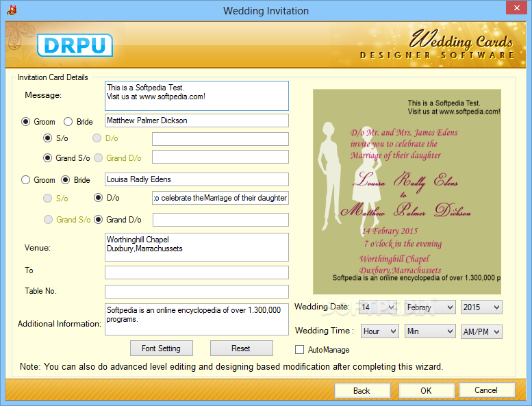532x406 pixels.
Task: Click the D/o field about their daughter
Action: pos(220,198)
